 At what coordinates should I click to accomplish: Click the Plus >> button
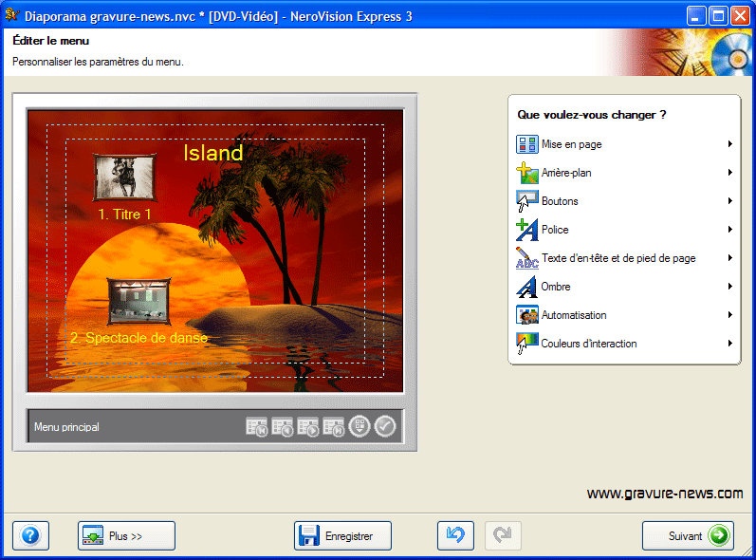126,535
